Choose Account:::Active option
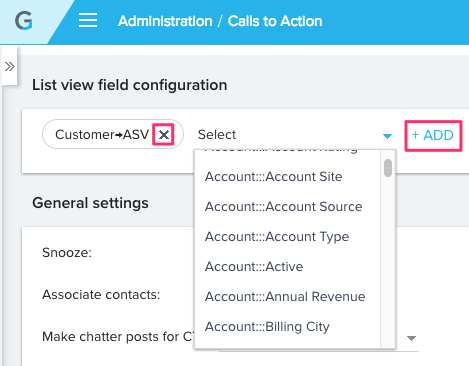The image size is (469, 366). click(x=254, y=266)
